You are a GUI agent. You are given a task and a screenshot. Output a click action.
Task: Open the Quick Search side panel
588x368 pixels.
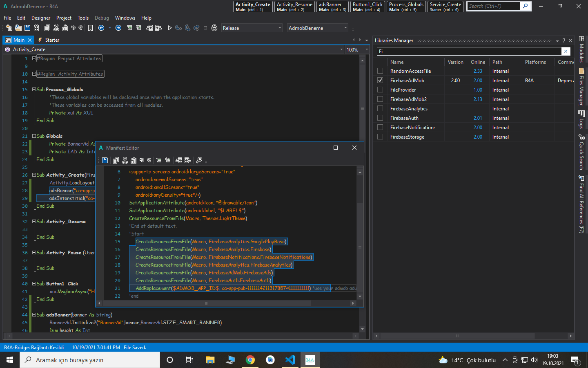[581, 152]
